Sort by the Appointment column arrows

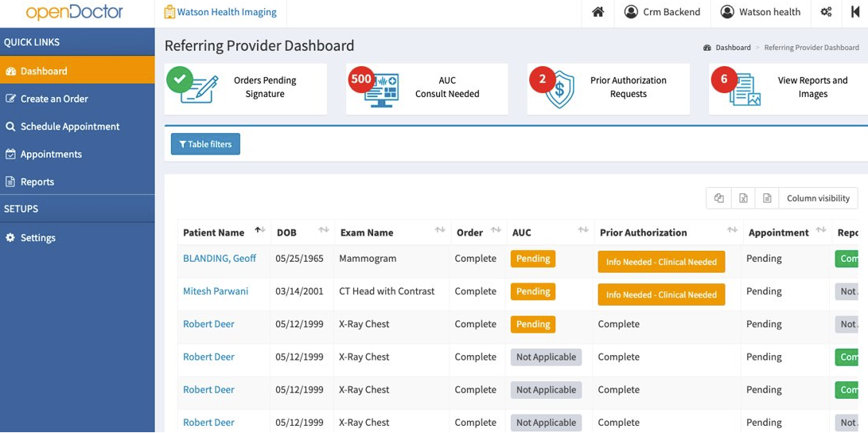pyautogui.click(x=821, y=230)
